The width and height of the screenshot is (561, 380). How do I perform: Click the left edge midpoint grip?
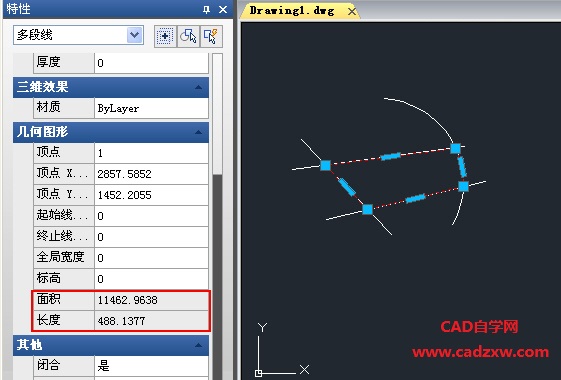[347, 187]
